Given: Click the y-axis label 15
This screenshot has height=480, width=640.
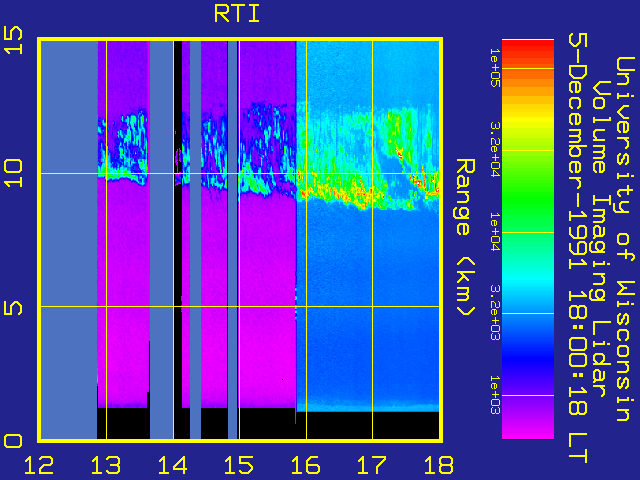Looking at the screenshot, I should pos(13,40).
